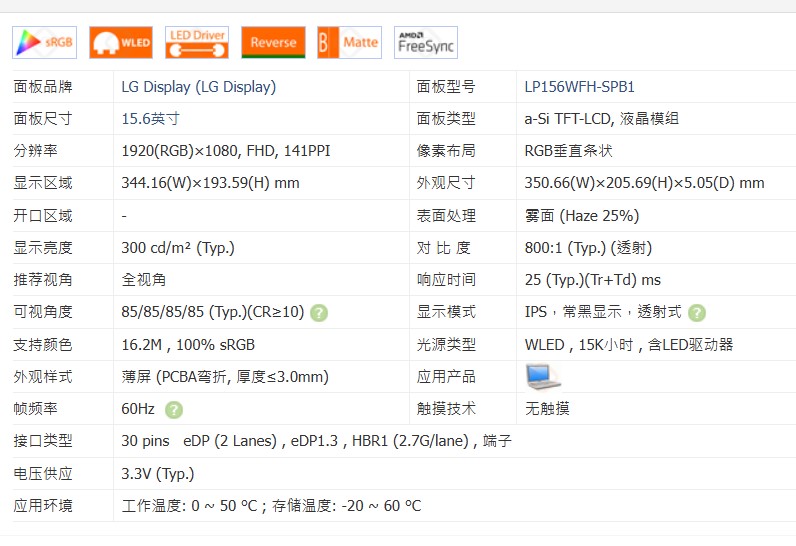Click the 外观尺寸 row label

pyautogui.click(x=446, y=183)
